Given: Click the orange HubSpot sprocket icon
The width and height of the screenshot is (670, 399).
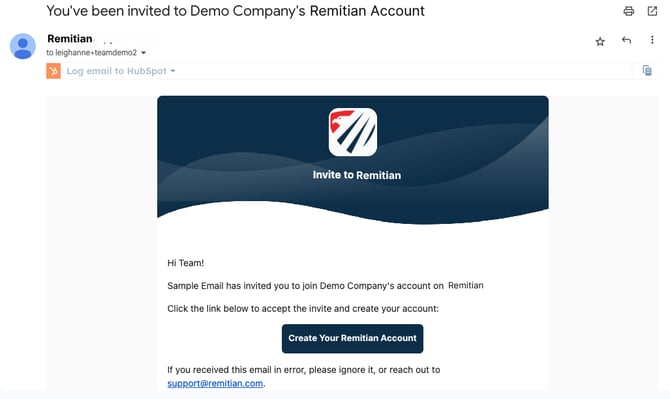Looking at the screenshot, I should 53,71.
